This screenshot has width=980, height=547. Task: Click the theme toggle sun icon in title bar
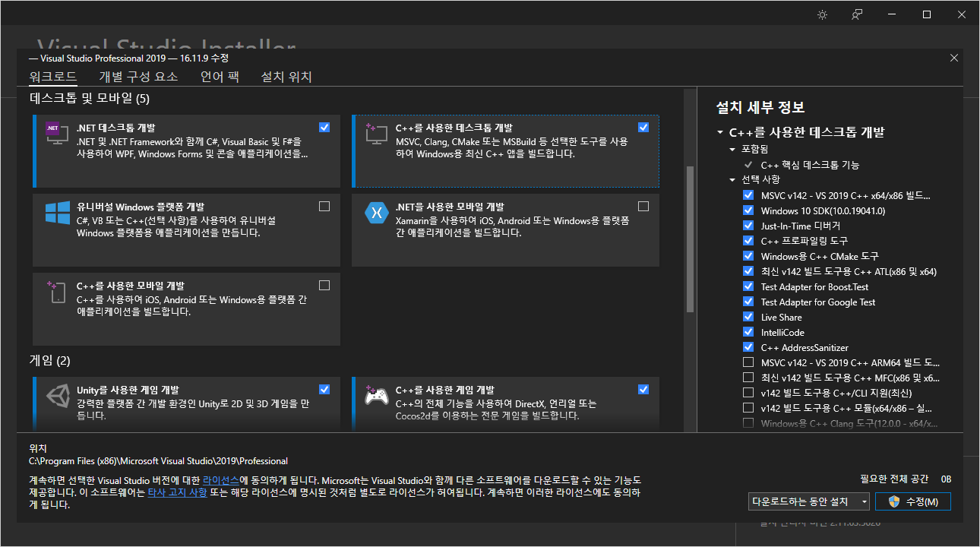coord(822,14)
